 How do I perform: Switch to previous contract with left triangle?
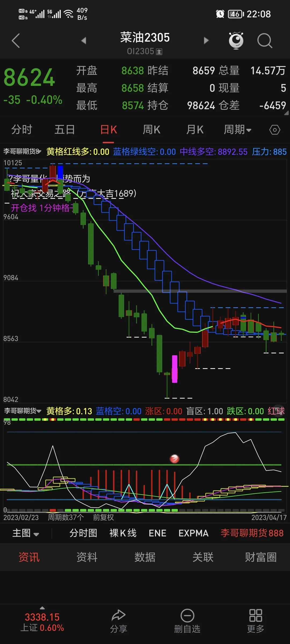tap(84, 41)
